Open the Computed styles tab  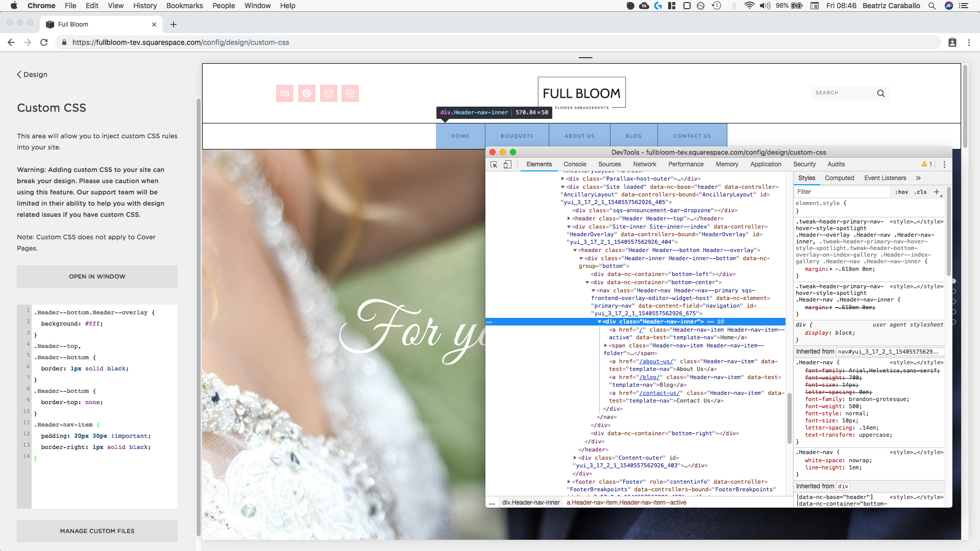tap(839, 178)
